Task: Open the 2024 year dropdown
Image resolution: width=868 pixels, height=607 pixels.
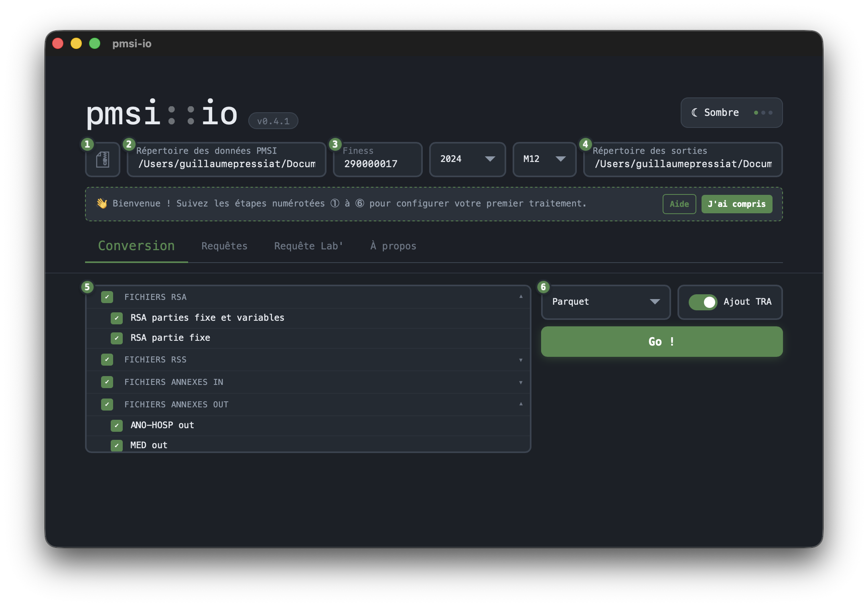Action: click(x=467, y=160)
